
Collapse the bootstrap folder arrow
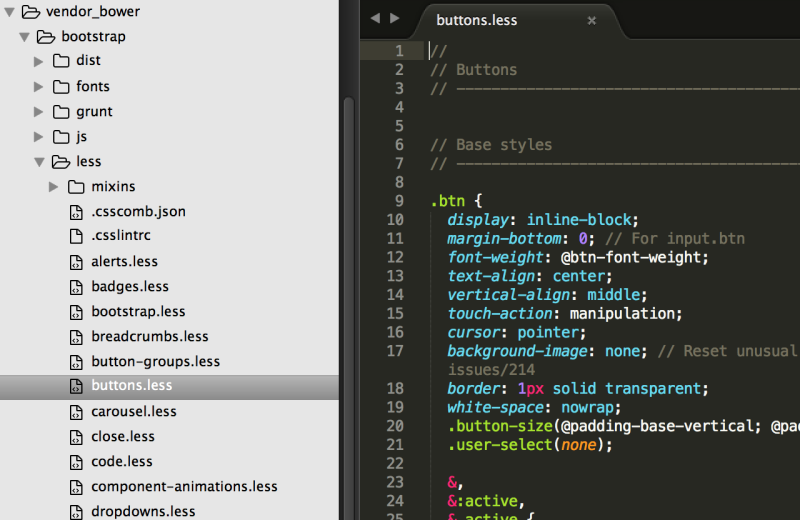click(x=24, y=37)
